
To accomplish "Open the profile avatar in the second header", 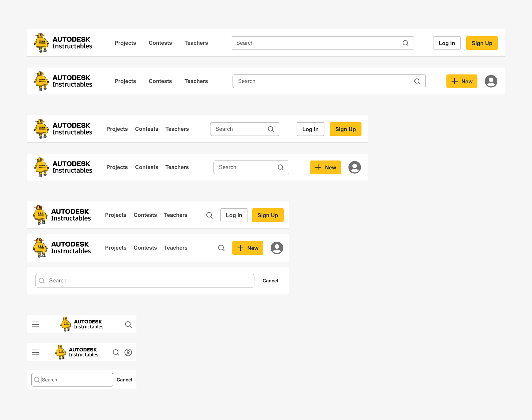I will click(x=491, y=81).
